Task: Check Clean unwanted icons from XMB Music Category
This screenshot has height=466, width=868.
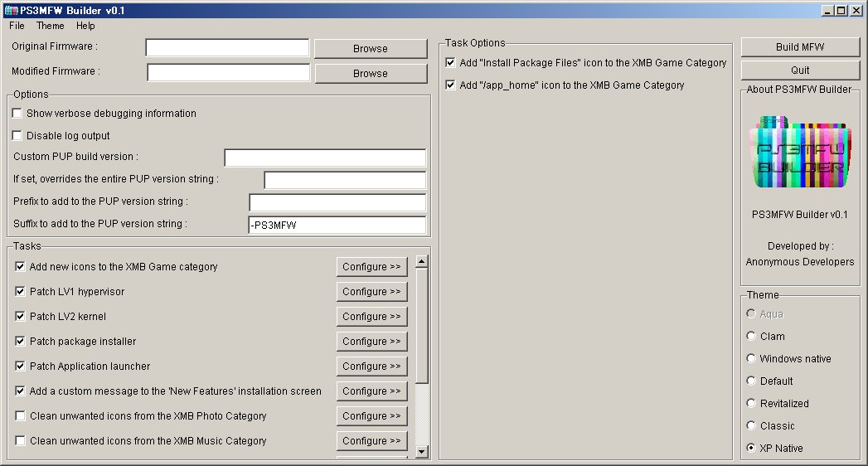Action: pyautogui.click(x=20, y=441)
